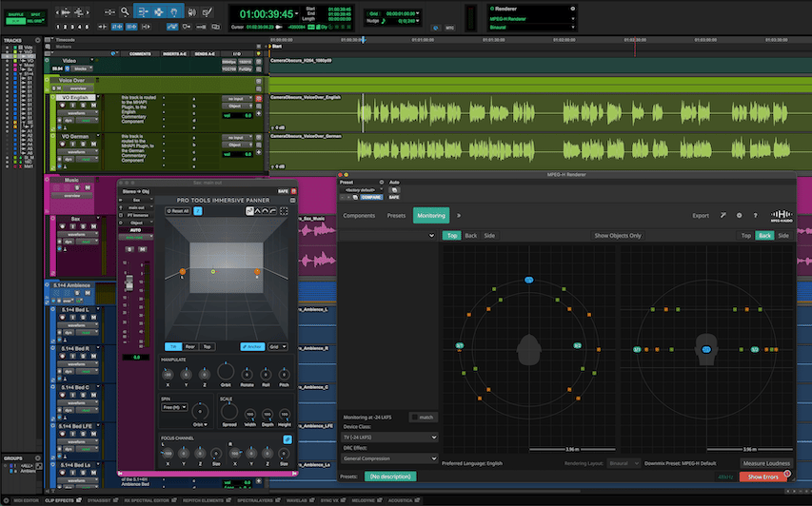Open MPEG-H Renderer settings gear
Viewport: 812px width, 506px height.
click(739, 215)
